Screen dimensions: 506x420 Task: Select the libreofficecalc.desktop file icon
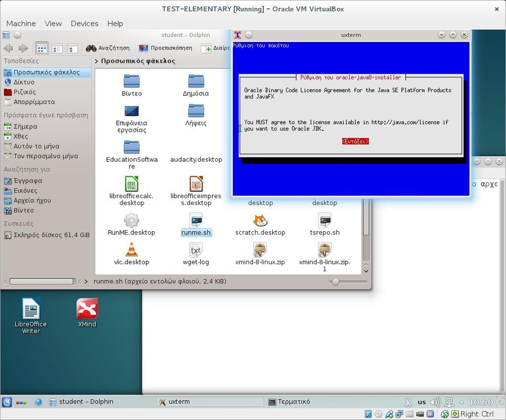pos(131,183)
